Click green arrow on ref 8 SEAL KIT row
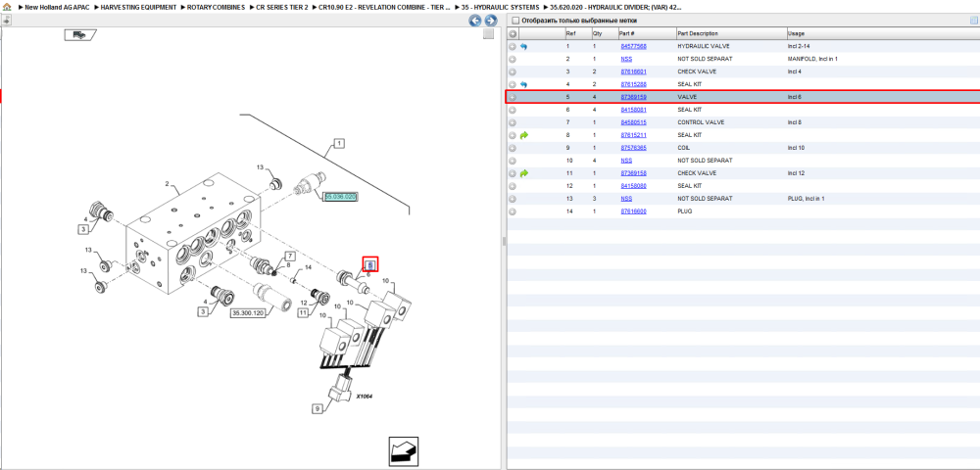The height and width of the screenshot is (470, 980). [x=523, y=135]
